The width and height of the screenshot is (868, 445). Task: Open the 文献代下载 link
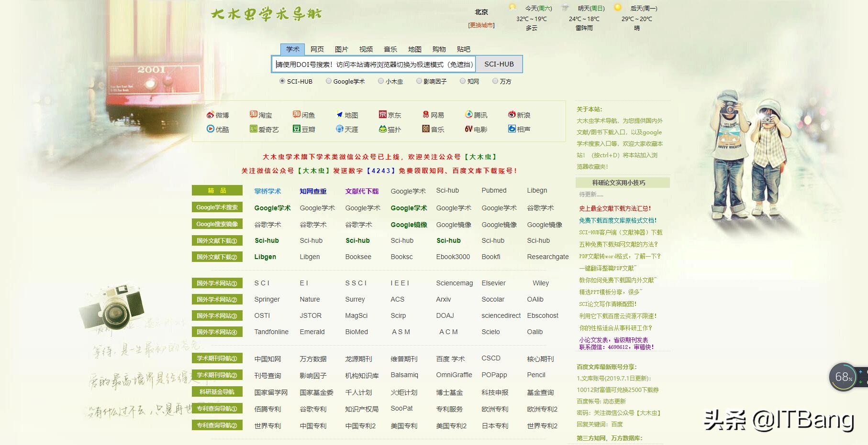pos(362,191)
